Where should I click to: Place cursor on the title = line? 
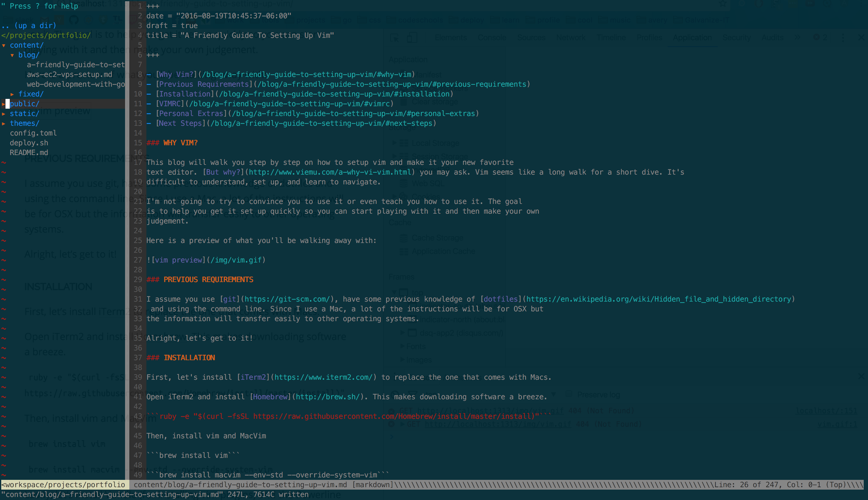[x=240, y=35]
